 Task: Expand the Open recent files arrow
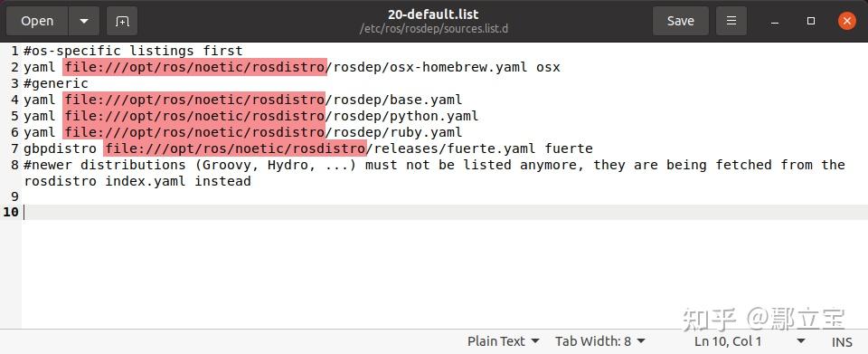coord(84,21)
